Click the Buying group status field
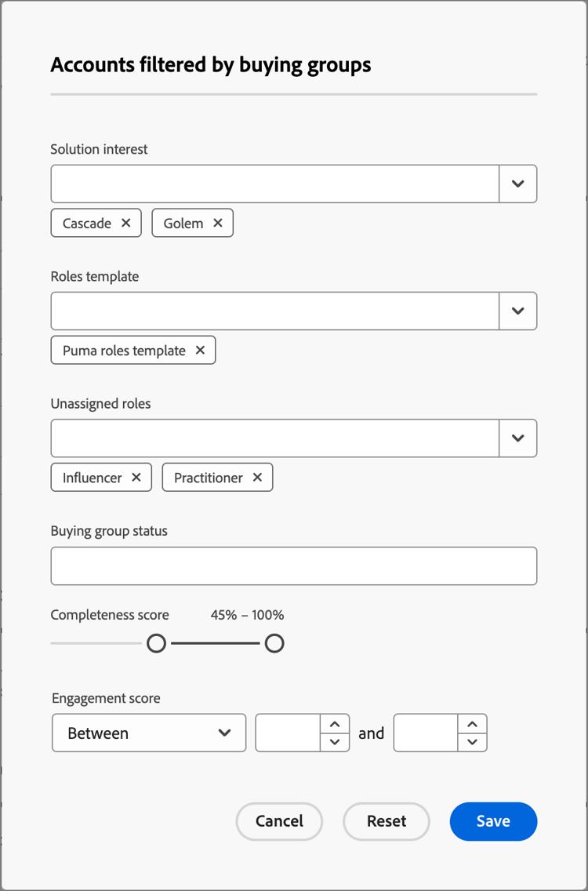 [x=294, y=566]
